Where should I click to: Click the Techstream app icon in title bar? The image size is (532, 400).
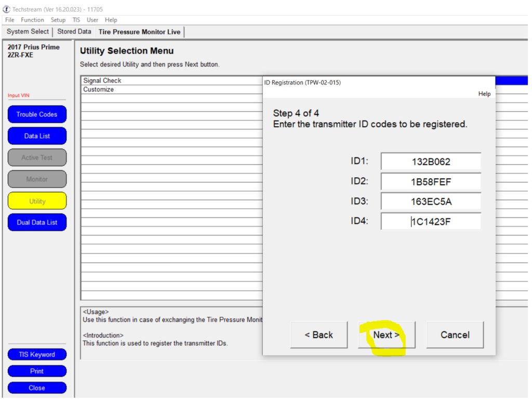coord(6,9)
